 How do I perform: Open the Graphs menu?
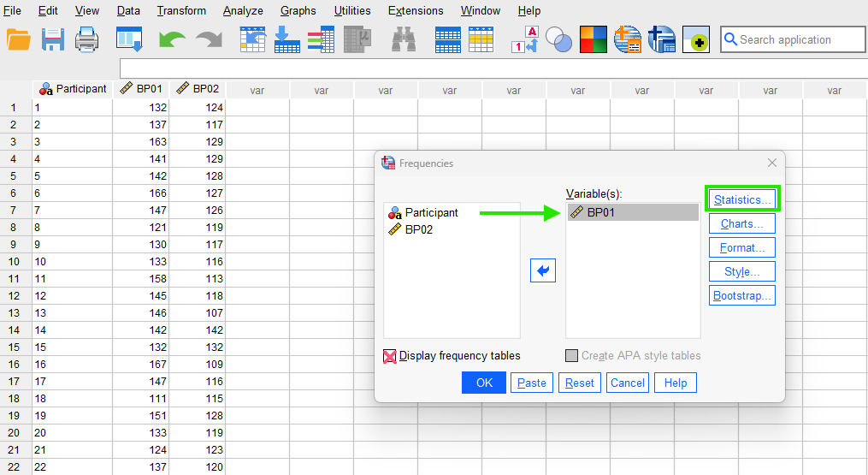[298, 10]
